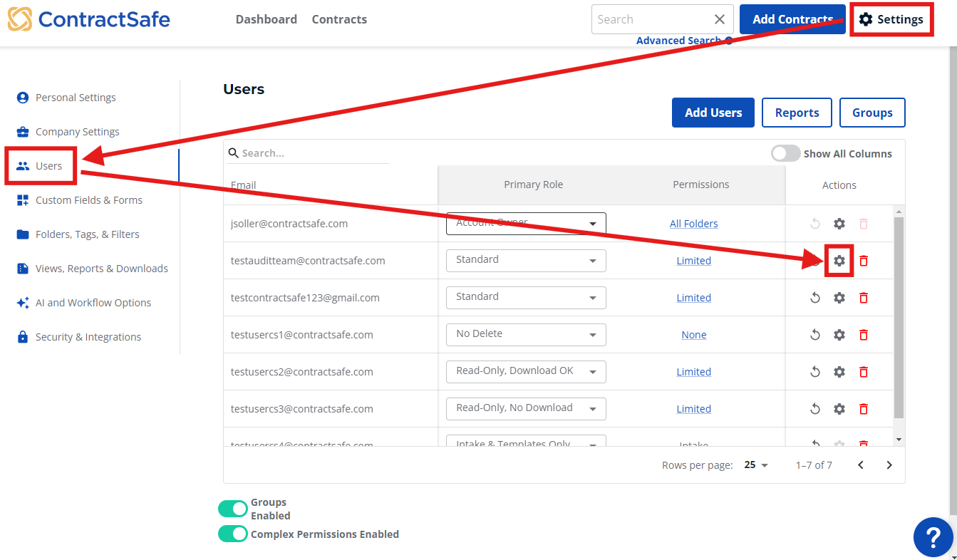Select Company Settings in the sidebar
957x560 pixels.
point(78,132)
